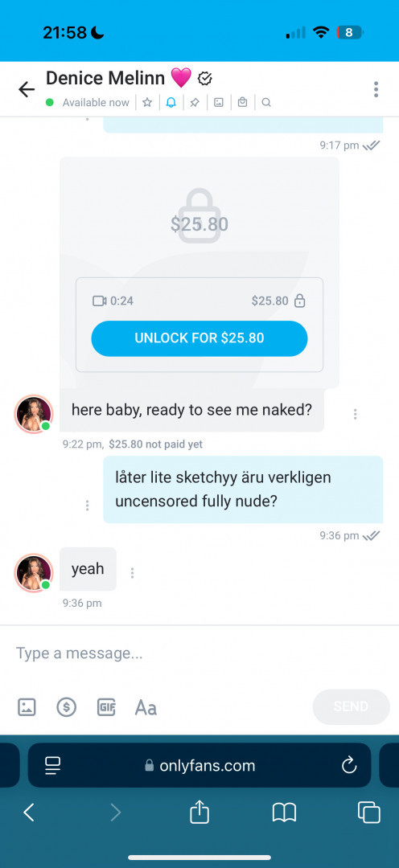
Task: Open options dots next to 'yeah' message
Action: tap(132, 573)
